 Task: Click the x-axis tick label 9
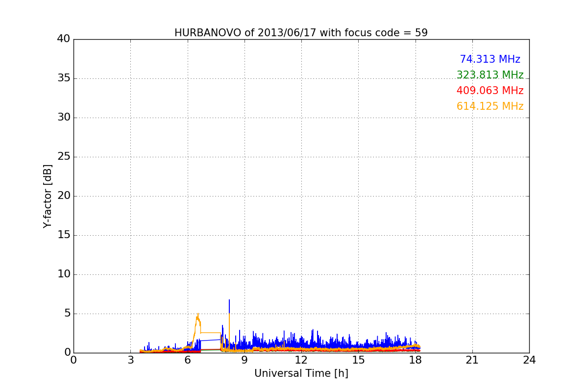pyautogui.click(x=245, y=360)
